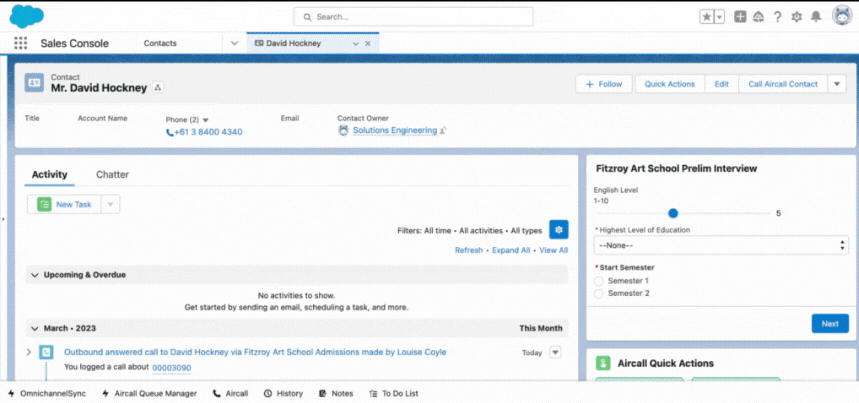View contact hierarchy icon beside David Hockney
This screenshot has height=403, width=859.
tap(158, 88)
